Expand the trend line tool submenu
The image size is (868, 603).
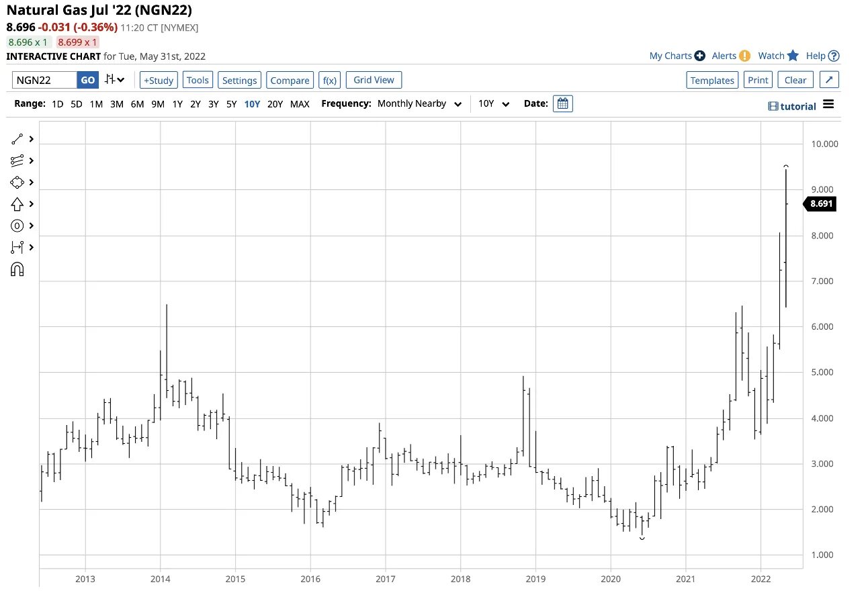[x=31, y=140]
